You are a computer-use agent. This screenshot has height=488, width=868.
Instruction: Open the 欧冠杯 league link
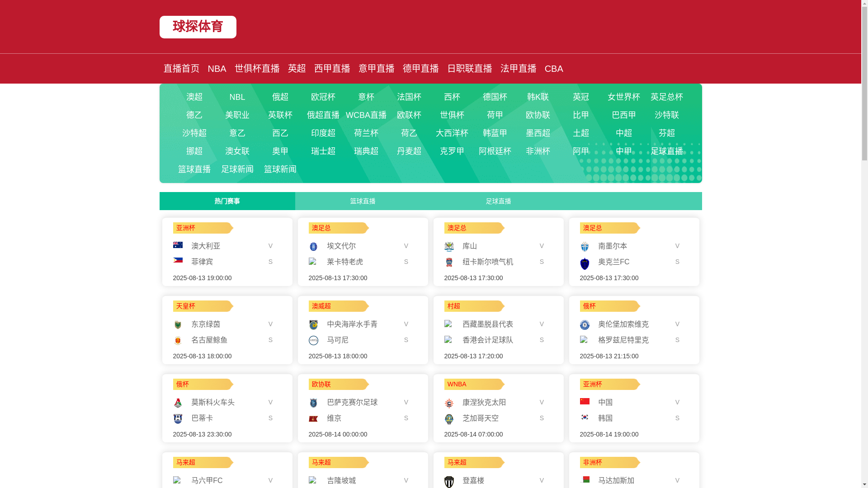(x=323, y=97)
